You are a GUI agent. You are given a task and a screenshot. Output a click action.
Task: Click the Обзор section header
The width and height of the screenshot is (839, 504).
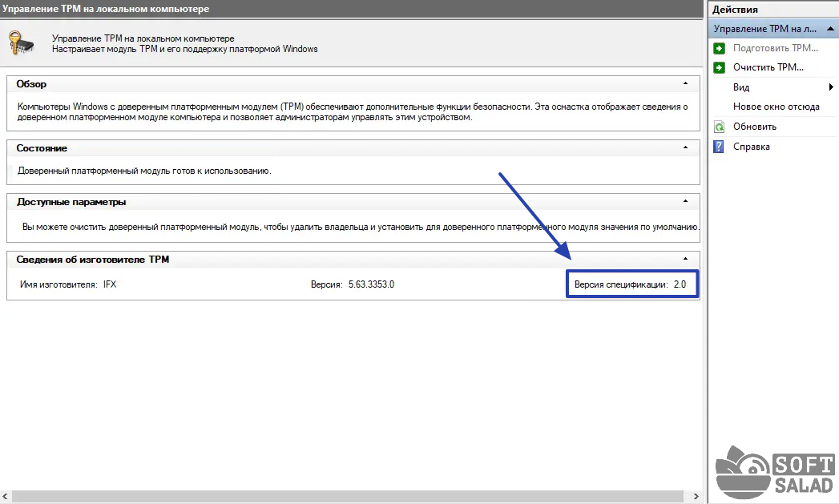[x=353, y=84]
